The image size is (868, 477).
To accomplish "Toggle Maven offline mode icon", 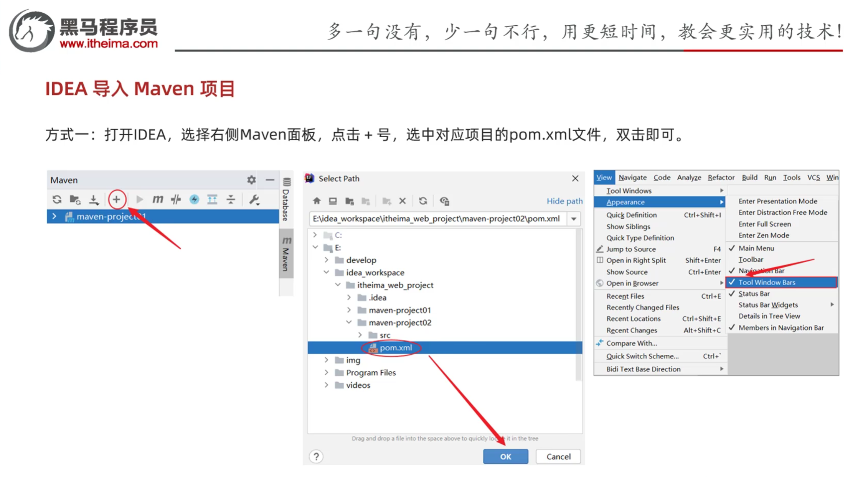I will point(176,199).
